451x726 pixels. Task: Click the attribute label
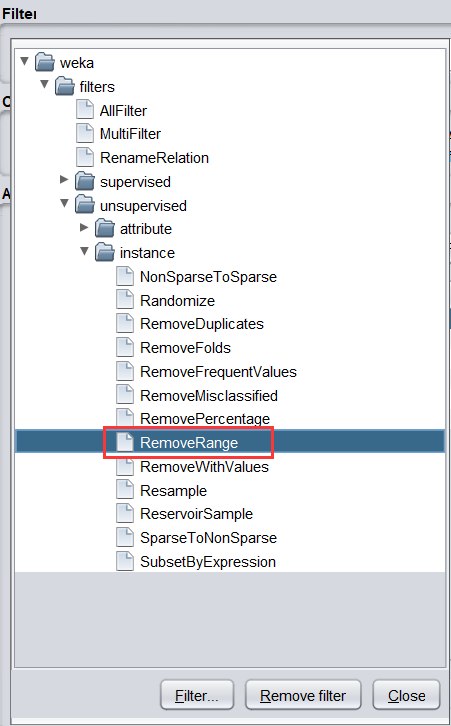click(146, 229)
